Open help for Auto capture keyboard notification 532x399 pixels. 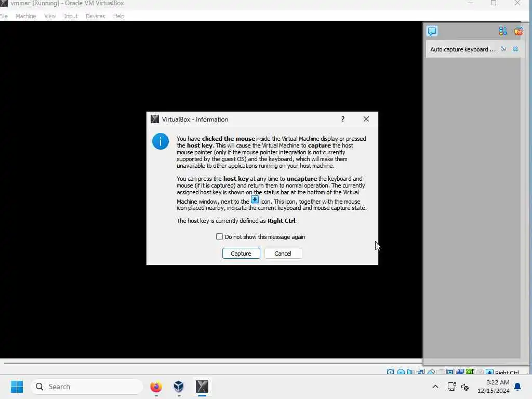[503, 49]
